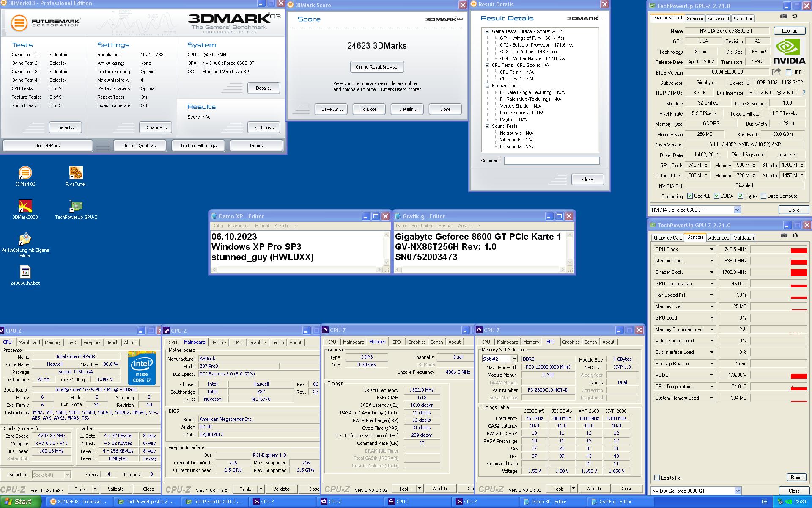Click refresh icon in GPU-Z Sensors window
The image size is (812, 508).
(x=795, y=236)
